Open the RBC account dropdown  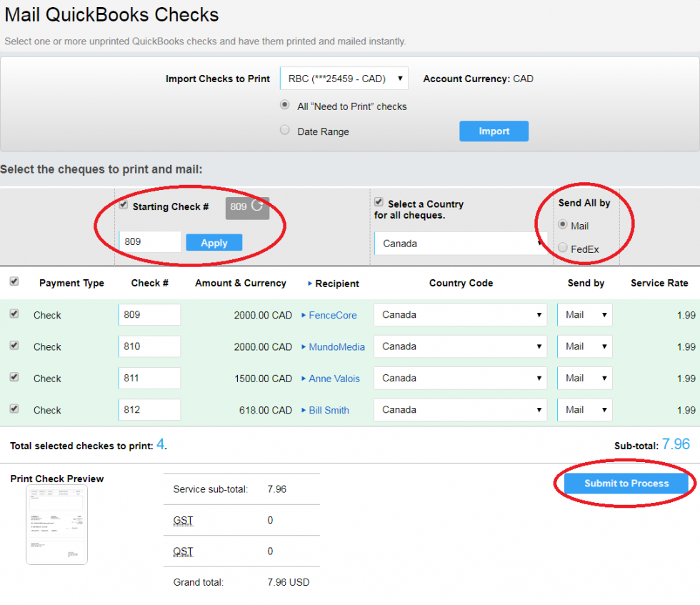(344, 79)
